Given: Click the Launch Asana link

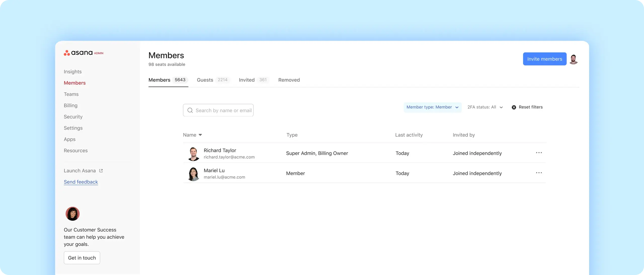Looking at the screenshot, I should point(80,171).
